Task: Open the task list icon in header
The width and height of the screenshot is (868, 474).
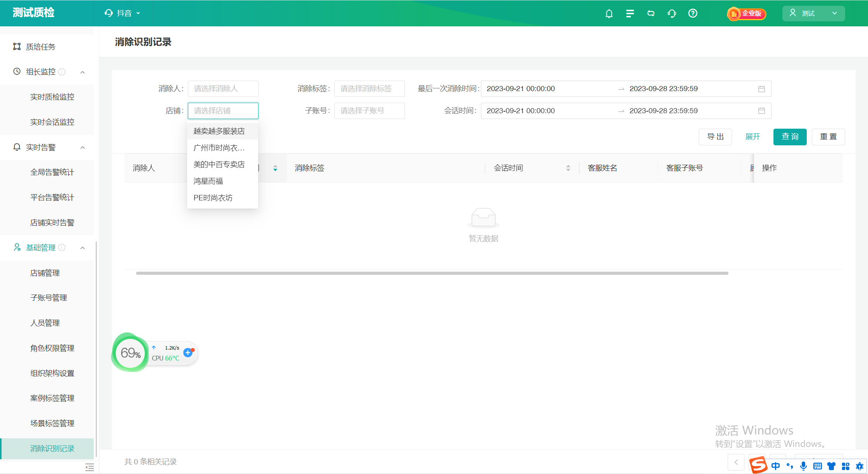Action: pyautogui.click(x=630, y=14)
